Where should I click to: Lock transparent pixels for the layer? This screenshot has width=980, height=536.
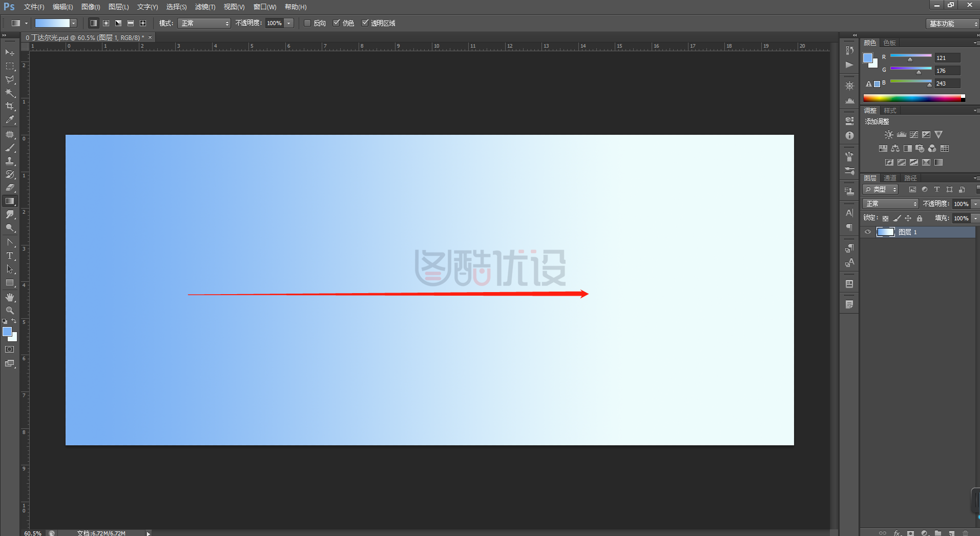coord(885,218)
